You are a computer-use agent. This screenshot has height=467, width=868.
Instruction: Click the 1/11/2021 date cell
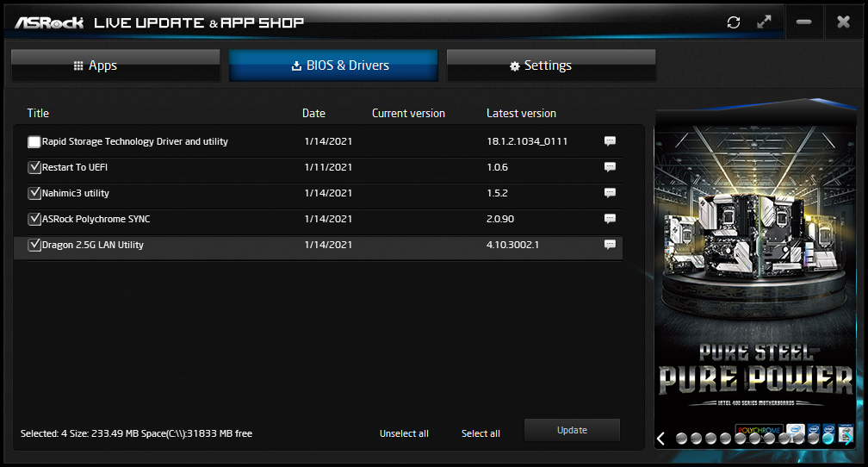coord(328,167)
